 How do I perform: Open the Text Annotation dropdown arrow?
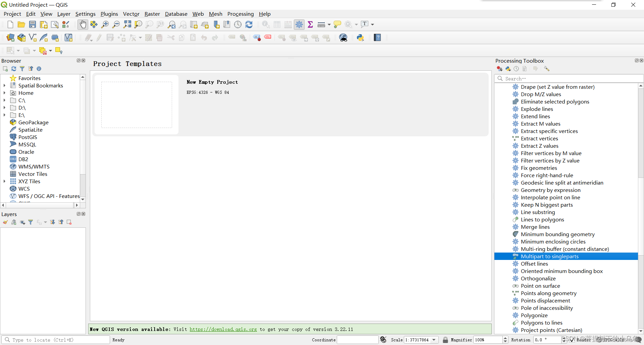tap(372, 24)
